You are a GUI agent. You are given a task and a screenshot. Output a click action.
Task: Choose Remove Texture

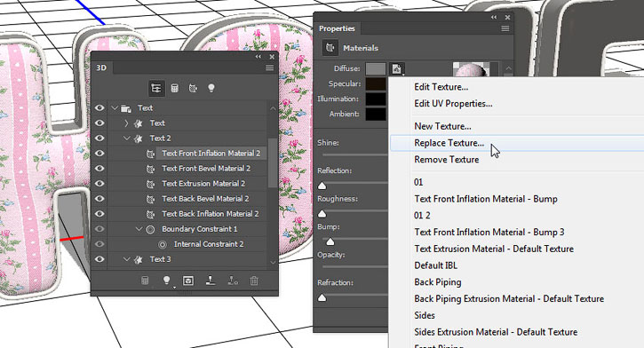pyautogui.click(x=447, y=160)
